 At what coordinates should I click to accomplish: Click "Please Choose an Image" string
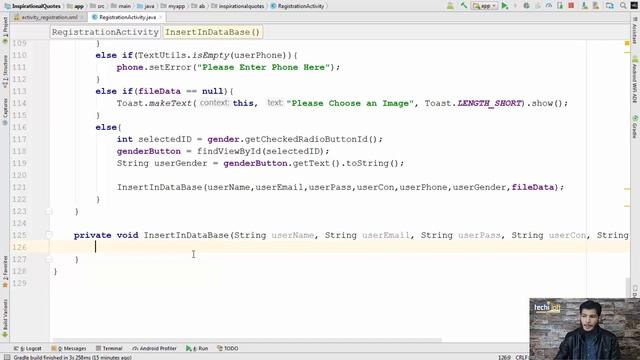tap(350, 103)
